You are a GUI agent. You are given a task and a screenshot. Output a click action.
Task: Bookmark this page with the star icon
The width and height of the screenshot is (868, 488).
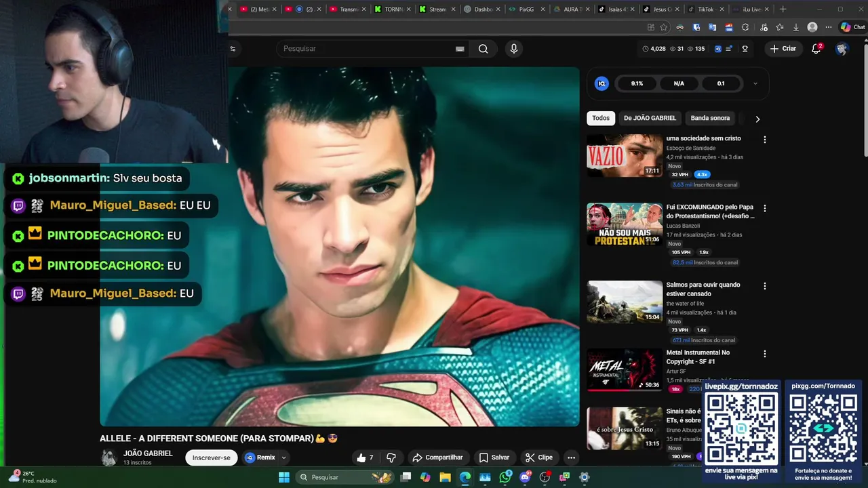pos(664,27)
